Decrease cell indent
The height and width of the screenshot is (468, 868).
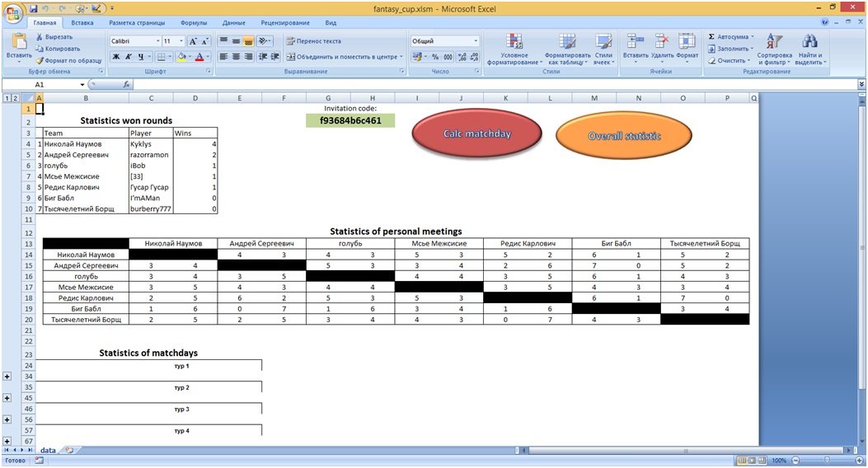pos(263,56)
